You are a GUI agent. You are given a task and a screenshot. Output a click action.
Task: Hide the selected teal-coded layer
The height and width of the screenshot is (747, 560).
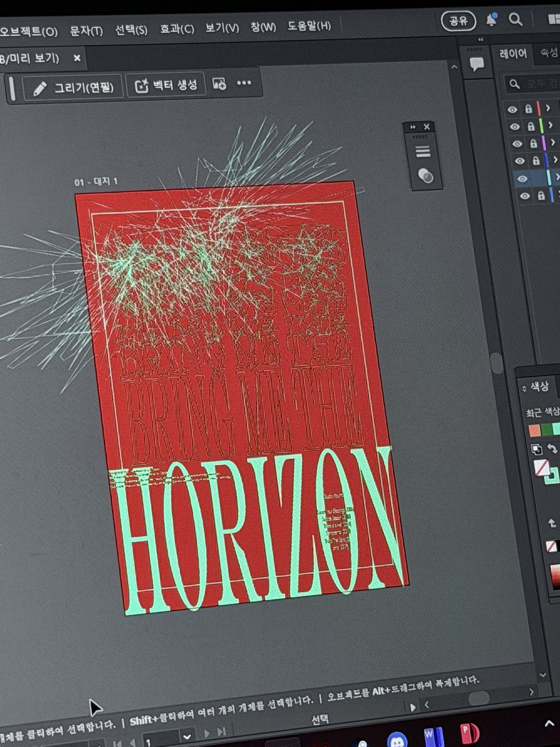pyautogui.click(x=522, y=179)
